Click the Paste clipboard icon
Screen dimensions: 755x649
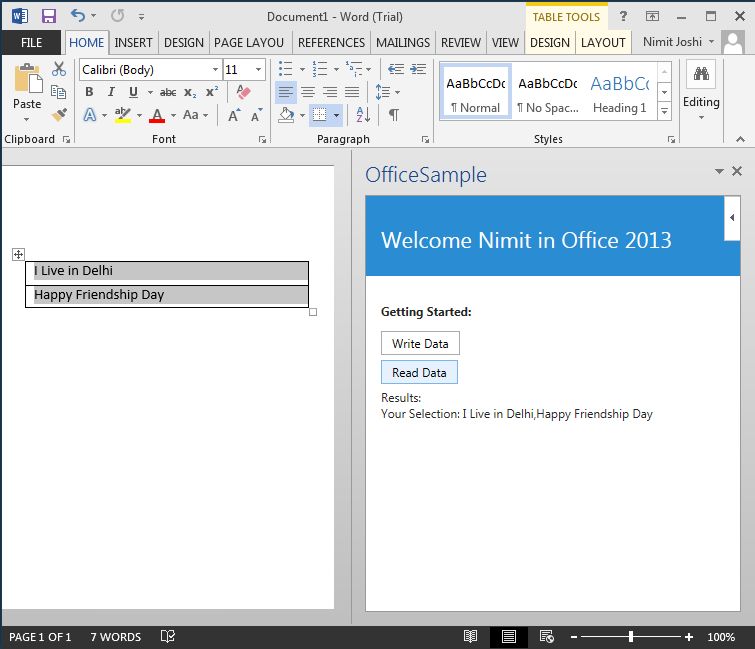click(x=27, y=78)
